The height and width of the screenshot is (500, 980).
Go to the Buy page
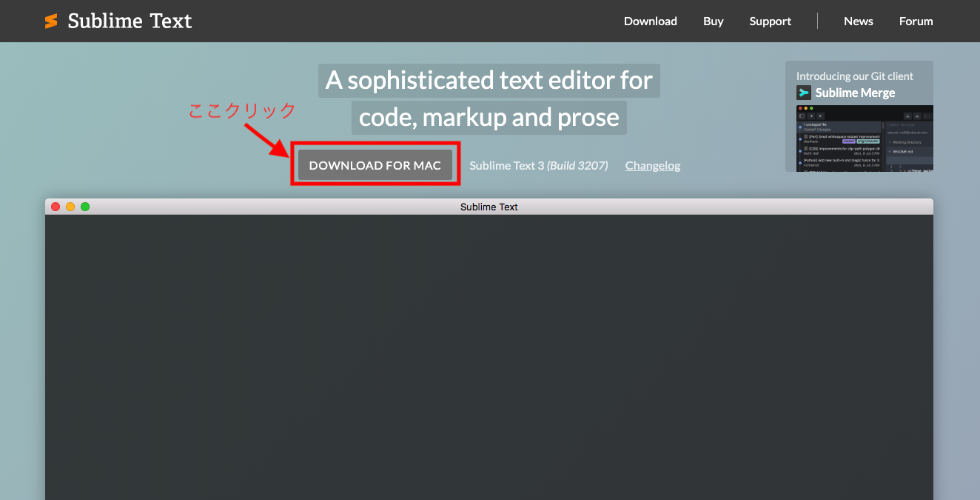tap(714, 21)
